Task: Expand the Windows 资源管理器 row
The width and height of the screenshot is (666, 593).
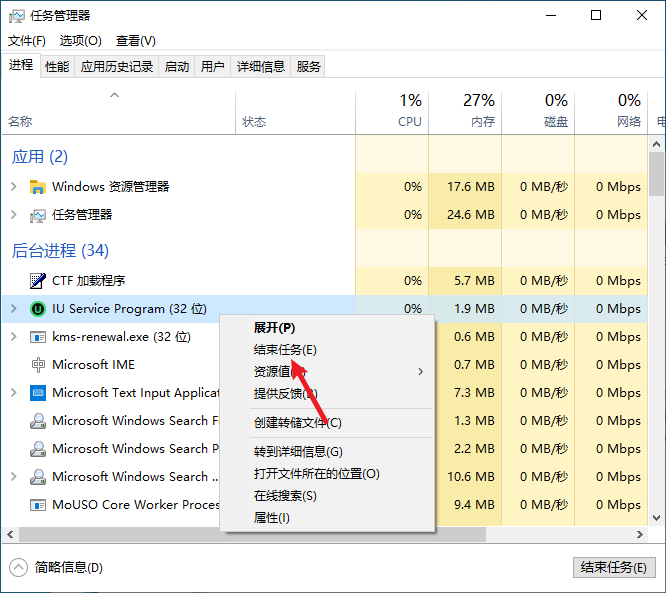Action: click(14, 186)
